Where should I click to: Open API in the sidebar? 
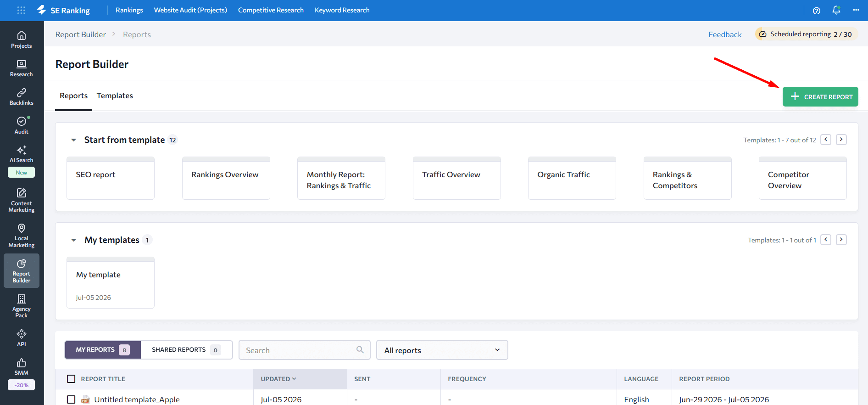pos(22,338)
